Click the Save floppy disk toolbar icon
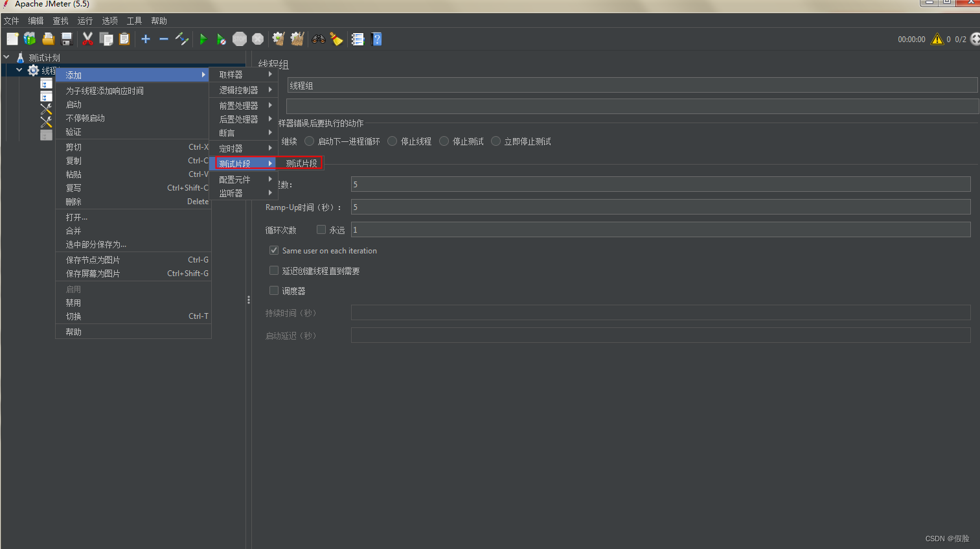Screen dimensions: 980x549 (x=66, y=39)
